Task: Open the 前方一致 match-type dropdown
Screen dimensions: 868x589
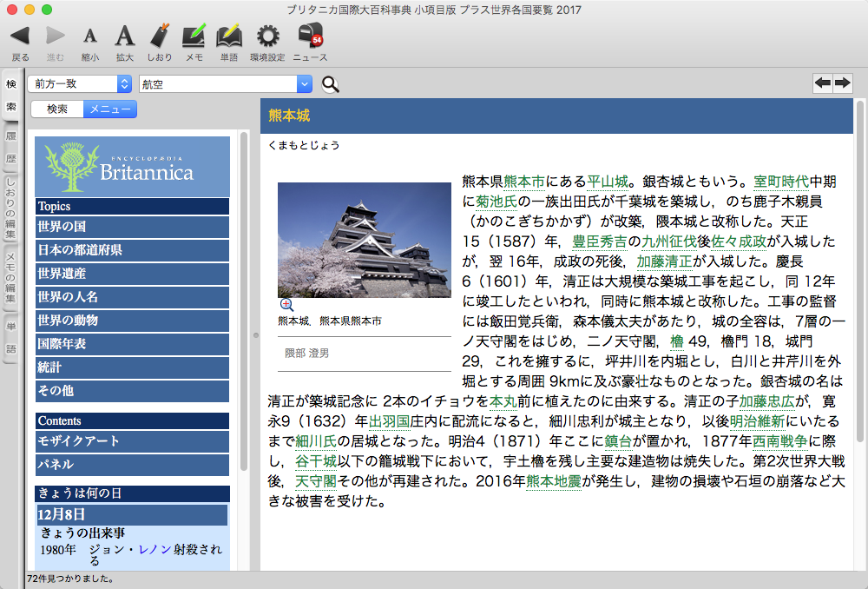Action: 78,84
